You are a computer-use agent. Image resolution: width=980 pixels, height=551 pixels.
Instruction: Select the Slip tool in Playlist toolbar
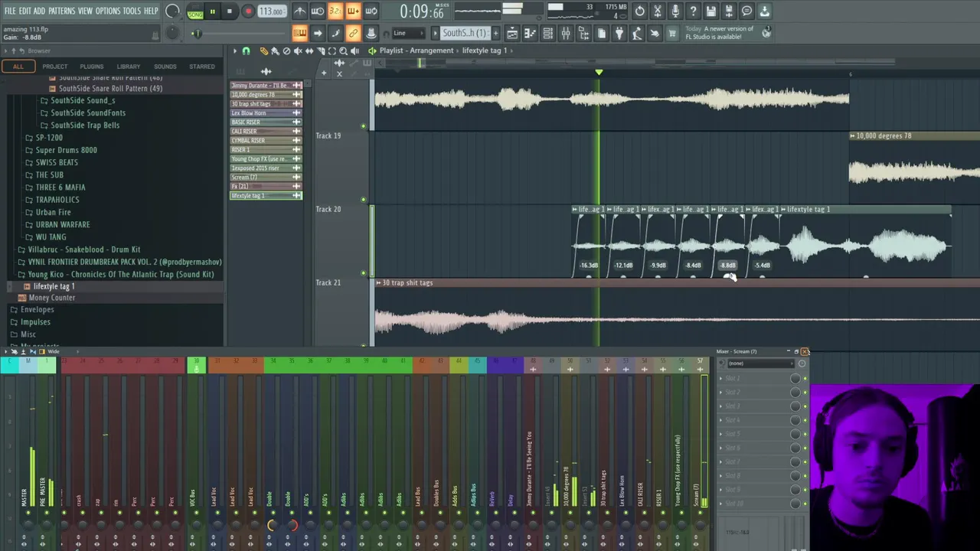click(309, 51)
